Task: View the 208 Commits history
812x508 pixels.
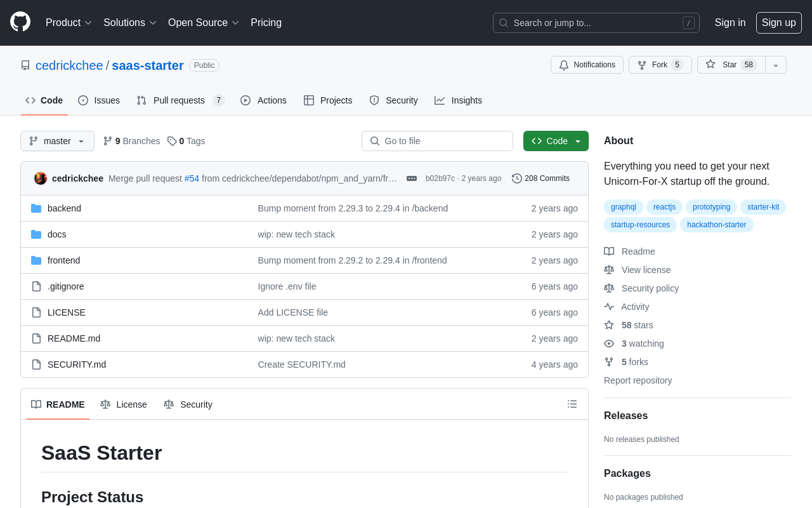Action: [x=540, y=178]
